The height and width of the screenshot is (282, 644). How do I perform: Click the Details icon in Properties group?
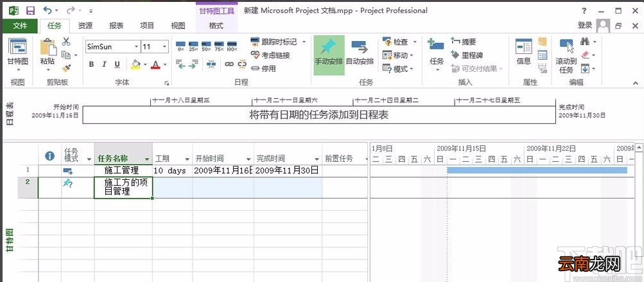point(543,55)
